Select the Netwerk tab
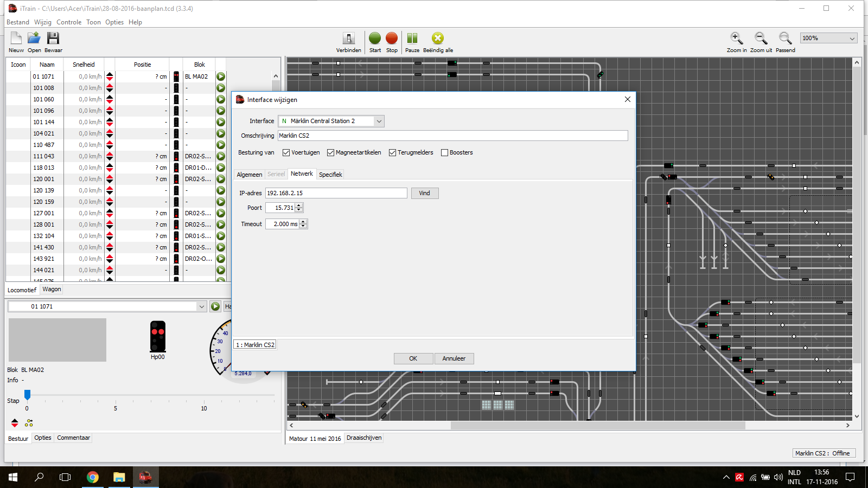This screenshot has width=868, height=488. click(302, 174)
